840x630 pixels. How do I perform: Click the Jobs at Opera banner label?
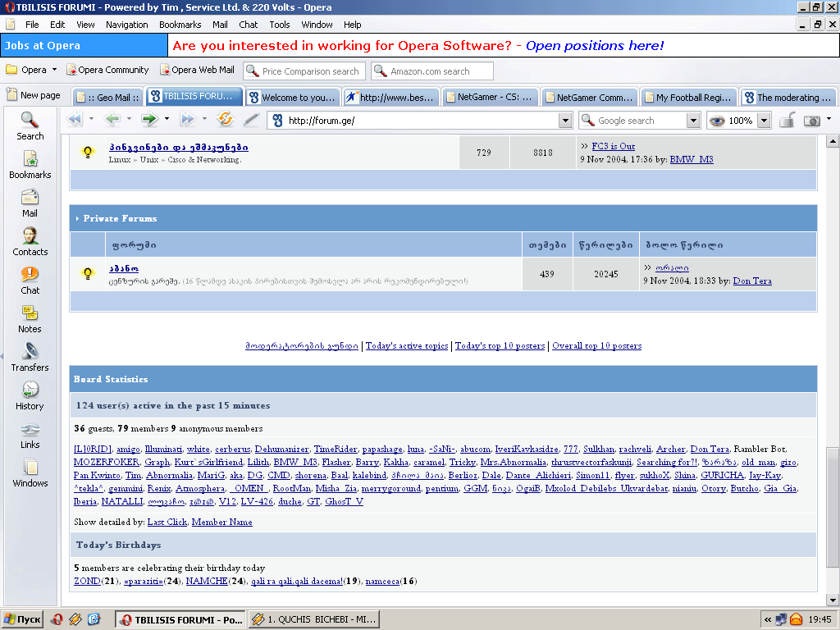[x=84, y=46]
